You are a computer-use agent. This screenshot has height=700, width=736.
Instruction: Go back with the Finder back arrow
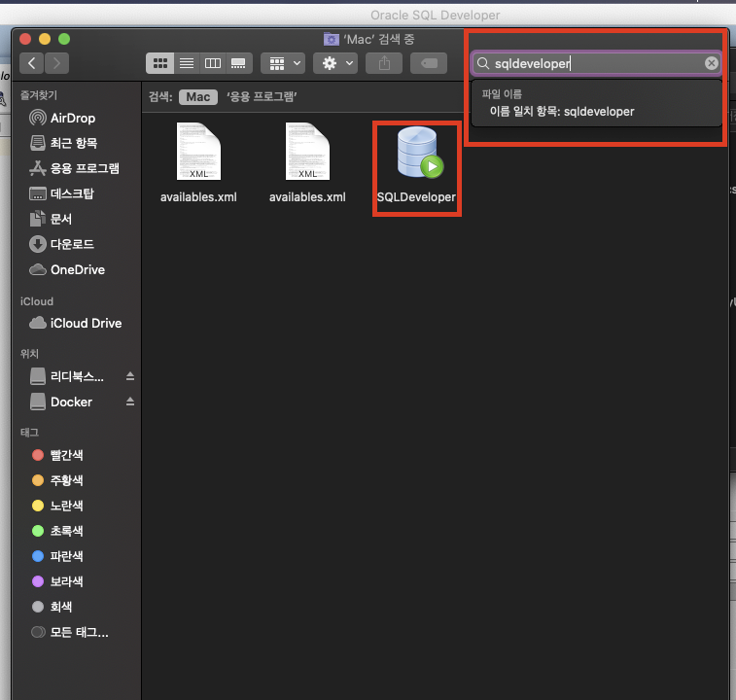point(32,63)
